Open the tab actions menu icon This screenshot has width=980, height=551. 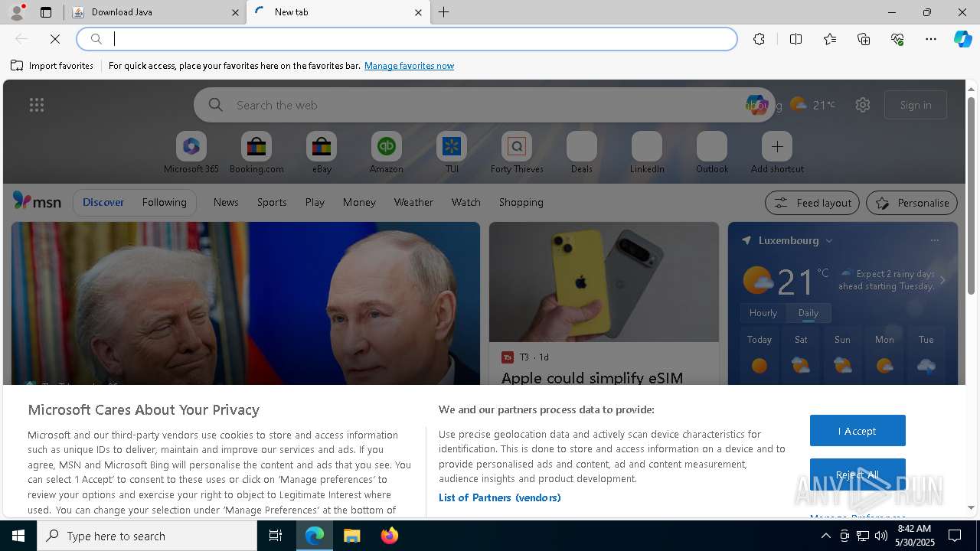(46, 12)
